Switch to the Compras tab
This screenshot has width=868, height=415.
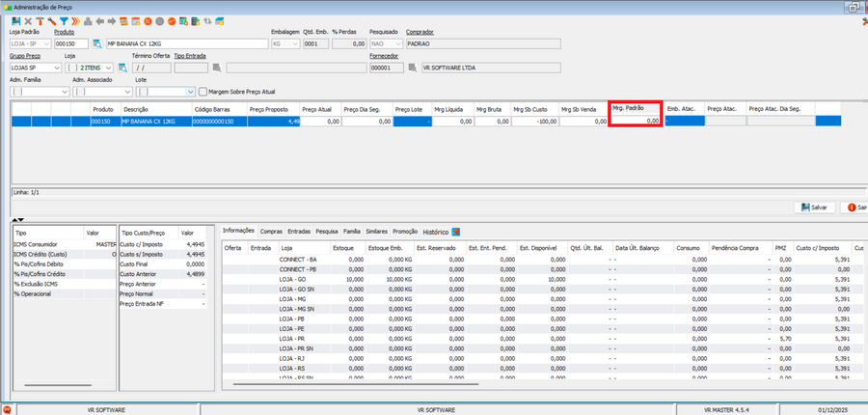tap(271, 232)
